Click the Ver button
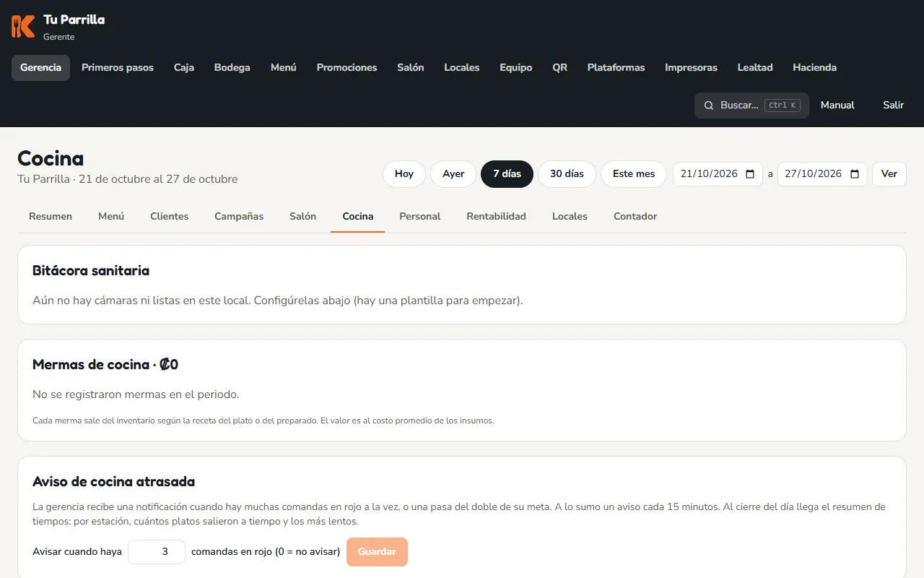Image resolution: width=924 pixels, height=578 pixels. tap(889, 174)
